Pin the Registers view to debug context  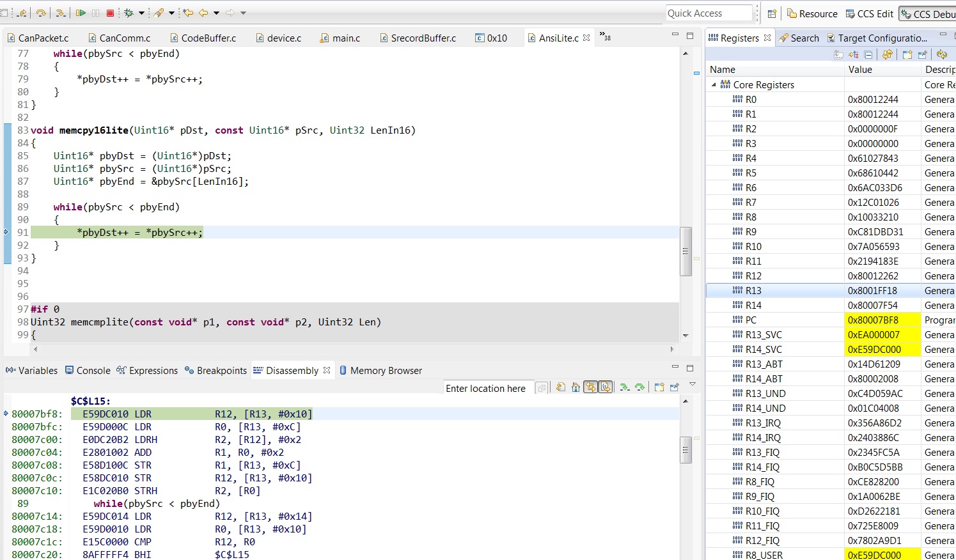922,54
